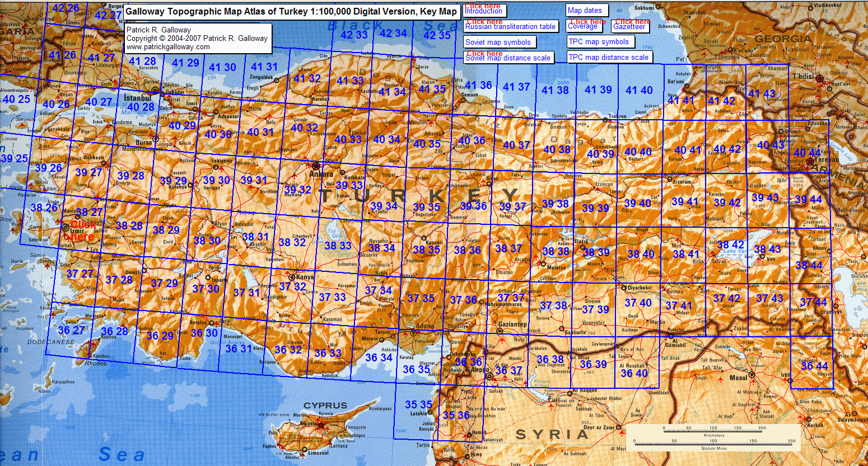868x466 pixels.
Task: Open map sheet 37 40 near Diyarbakir
Action: pos(638,303)
